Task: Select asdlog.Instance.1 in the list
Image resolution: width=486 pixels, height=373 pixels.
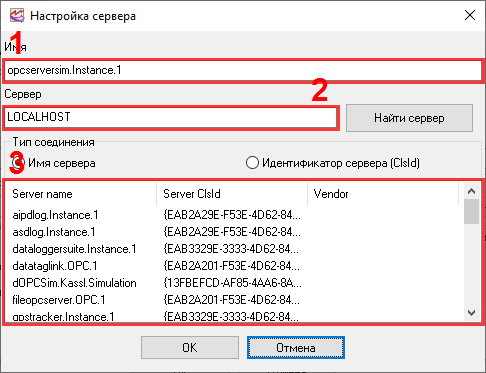Action: pos(54,232)
